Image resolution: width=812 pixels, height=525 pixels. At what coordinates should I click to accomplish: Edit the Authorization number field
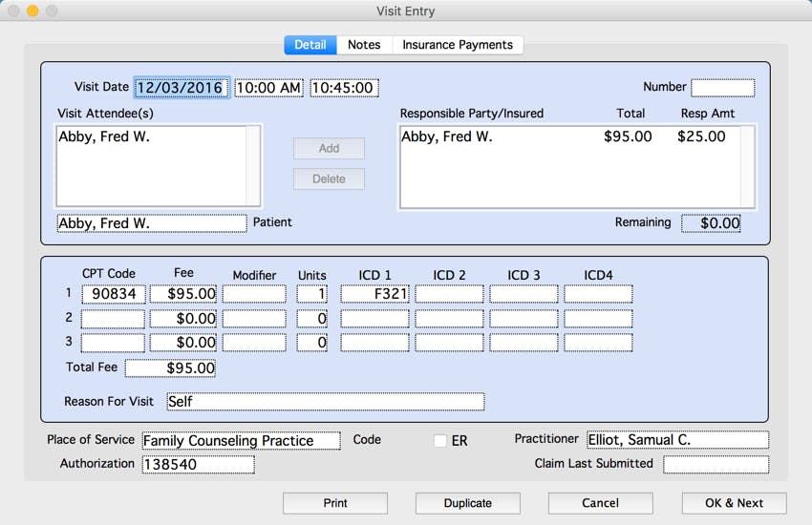click(x=198, y=465)
